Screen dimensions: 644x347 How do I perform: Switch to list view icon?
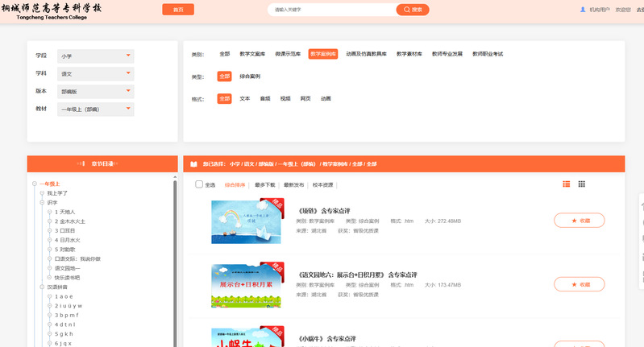coord(566,184)
